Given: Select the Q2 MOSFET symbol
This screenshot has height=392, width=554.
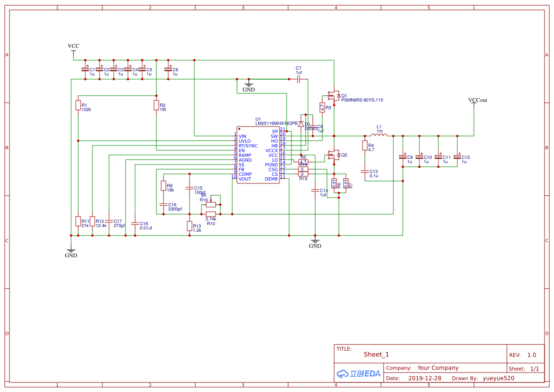Looking at the screenshot, I should click(334, 155).
